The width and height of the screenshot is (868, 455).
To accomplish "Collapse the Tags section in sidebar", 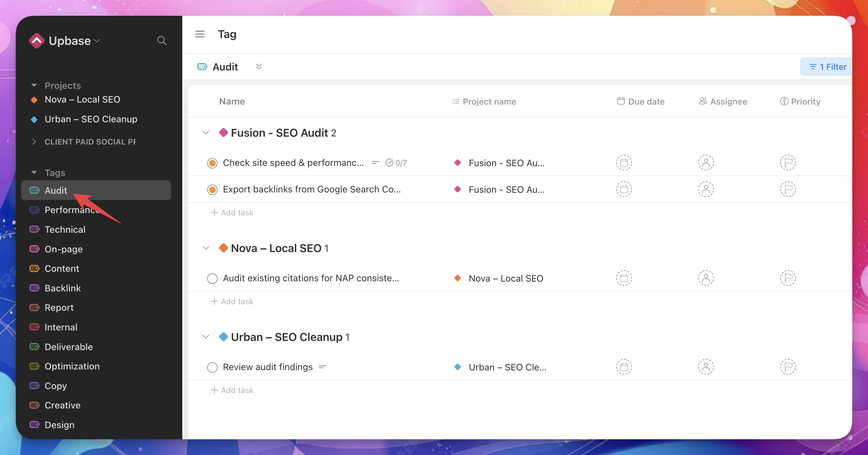I will click(34, 172).
